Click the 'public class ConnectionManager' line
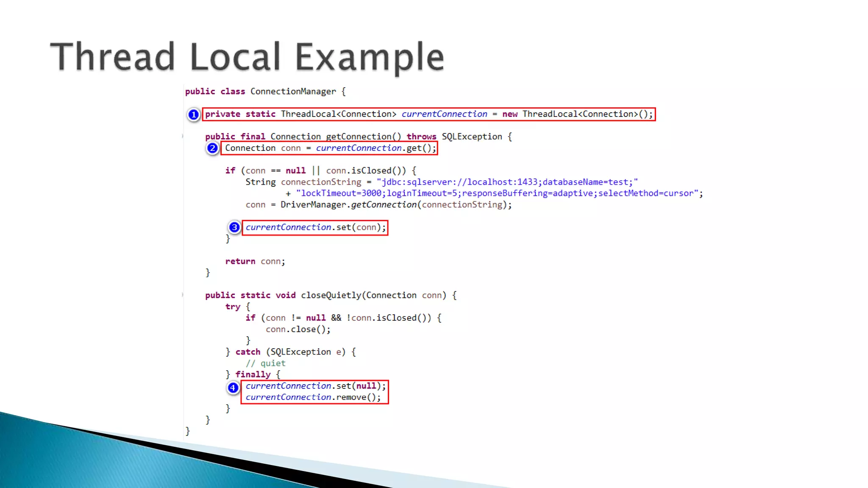 pyautogui.click(x=265, y=91)
